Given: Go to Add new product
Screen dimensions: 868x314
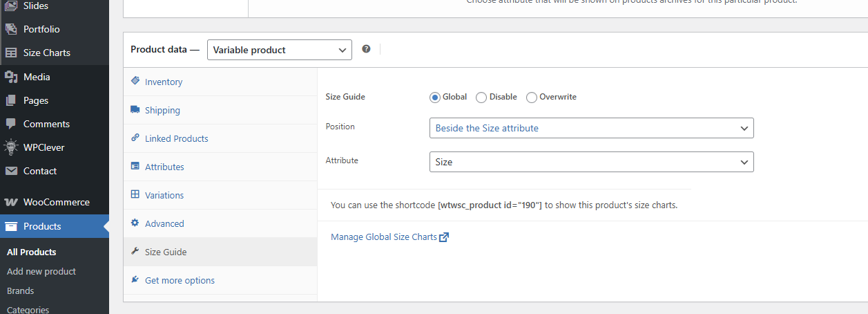Looking at the screenshot, I should pos(41,271).
